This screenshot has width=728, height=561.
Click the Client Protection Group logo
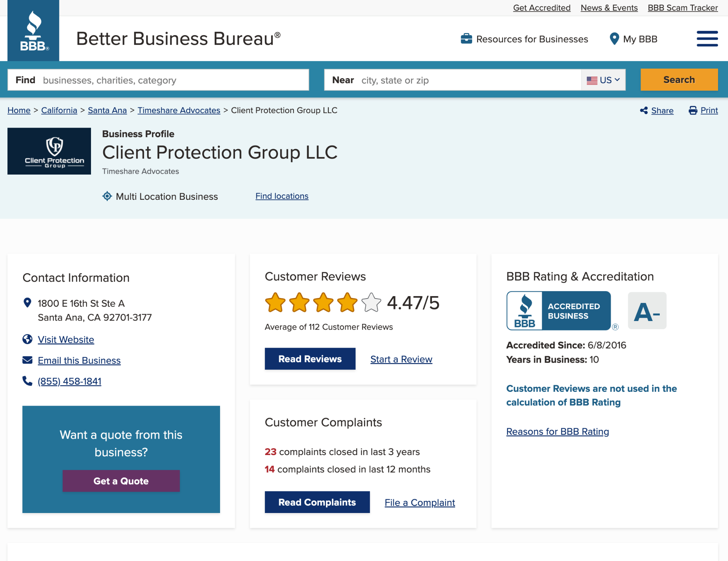click(x=49, y=151)
